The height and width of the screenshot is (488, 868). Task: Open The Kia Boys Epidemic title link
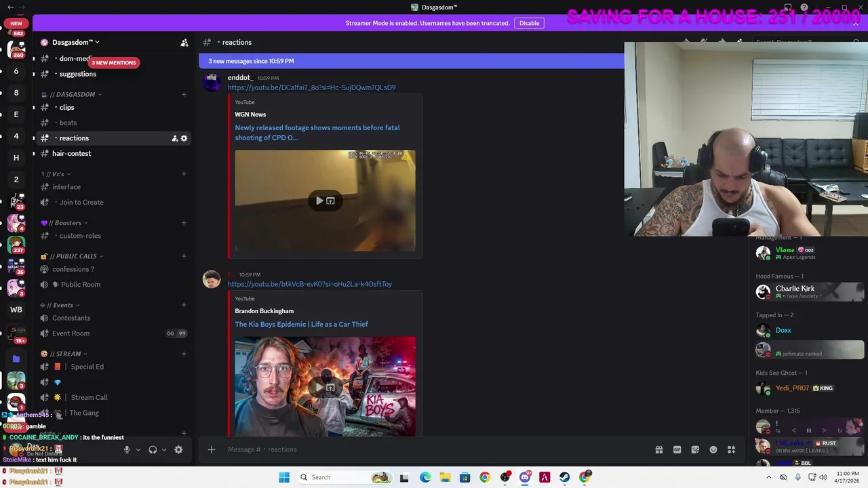[x=301, y=324]
